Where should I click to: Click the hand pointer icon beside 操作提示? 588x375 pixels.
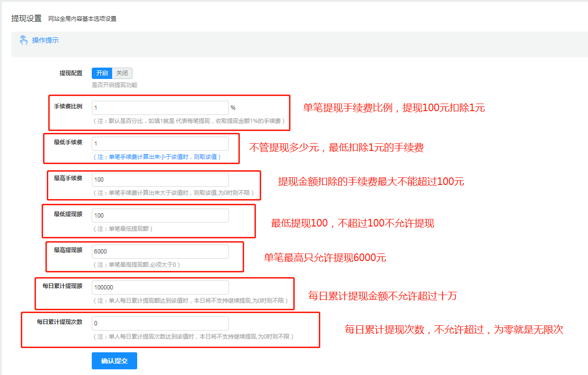point(24,40)
